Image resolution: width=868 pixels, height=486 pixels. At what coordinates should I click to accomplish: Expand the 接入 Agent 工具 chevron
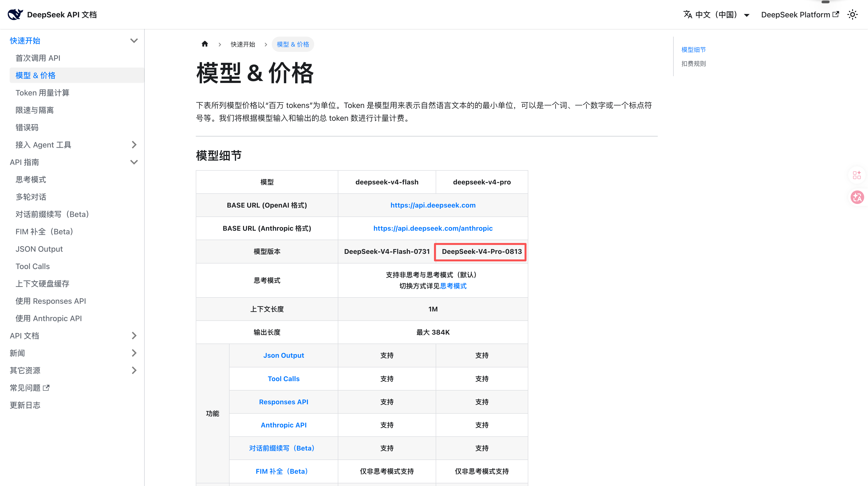(x=134, y=145)
